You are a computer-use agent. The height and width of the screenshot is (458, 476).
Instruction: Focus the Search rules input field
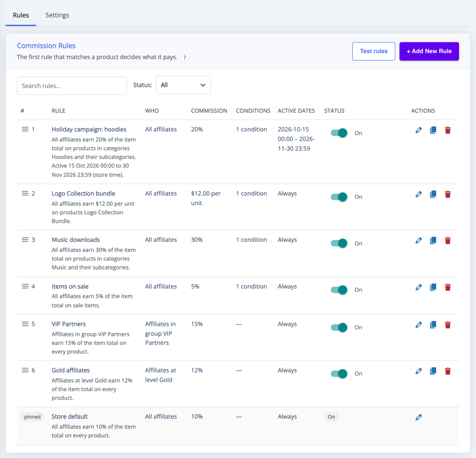pos(72,86)
